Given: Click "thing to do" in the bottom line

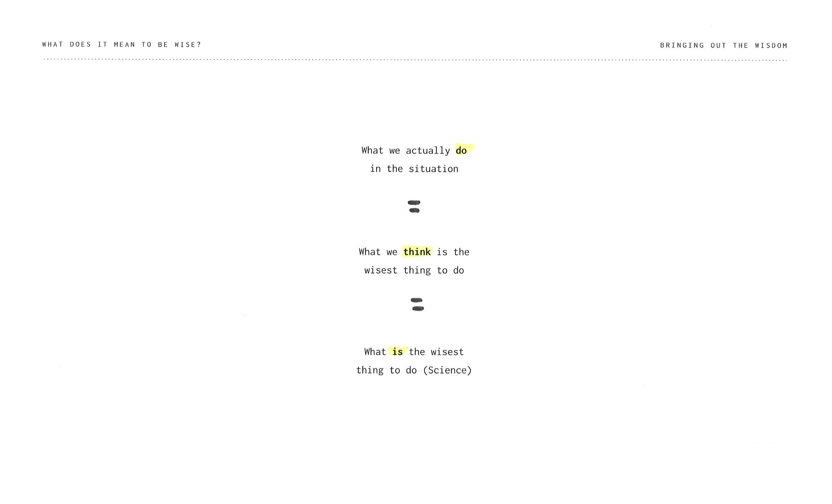Looking at the screenshot, I should point(386,370).
